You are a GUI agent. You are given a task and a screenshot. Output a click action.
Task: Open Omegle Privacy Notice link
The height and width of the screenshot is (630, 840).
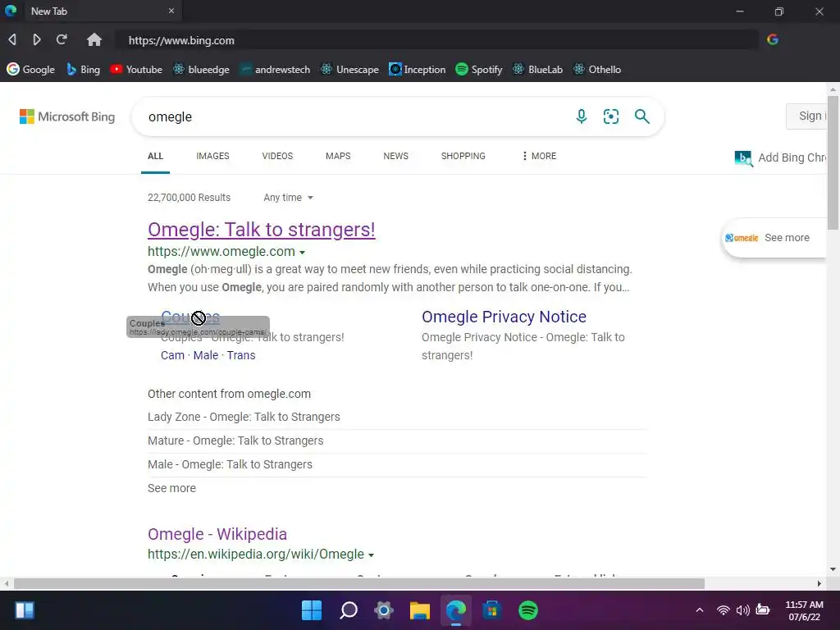pos(504,317)
